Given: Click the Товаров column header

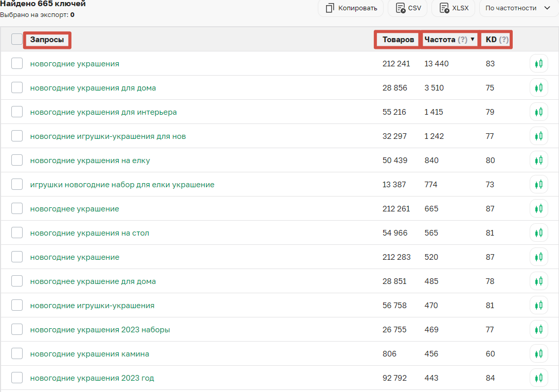Looking at the screenshot, I should click(398, 40).
